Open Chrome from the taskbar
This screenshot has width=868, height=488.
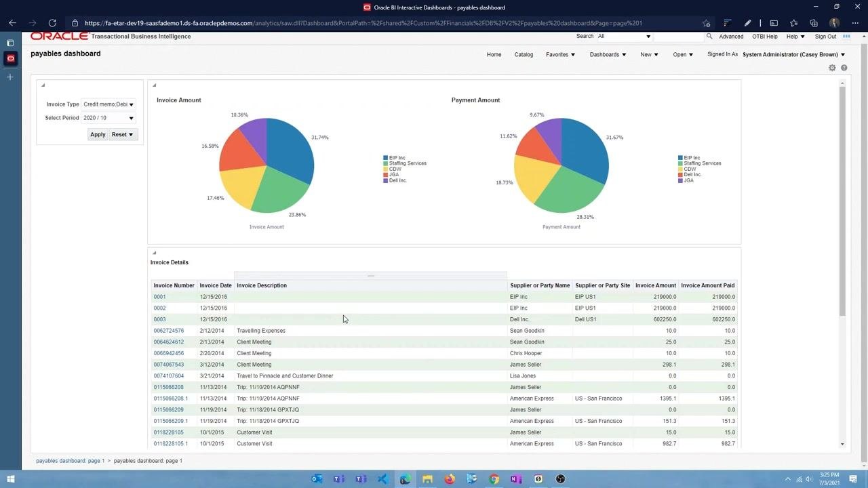[x=494, y=479]
